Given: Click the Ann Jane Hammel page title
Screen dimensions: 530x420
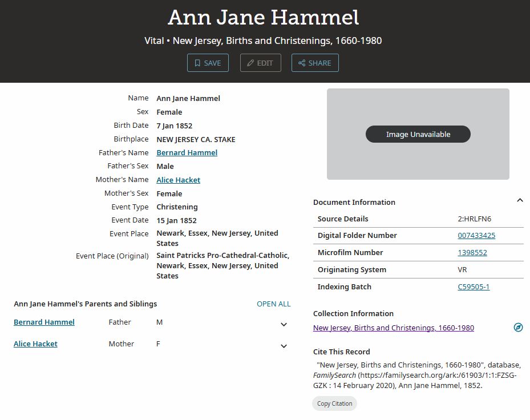Looking at the screenshot, I should pos(264,17).
